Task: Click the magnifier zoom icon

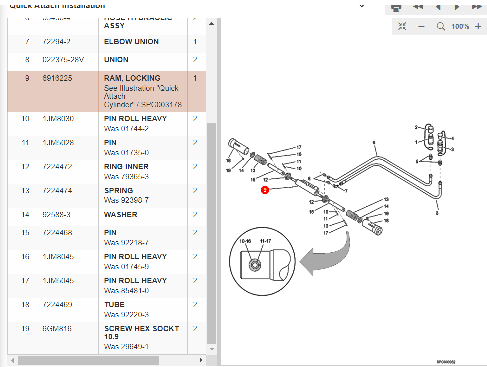Action: pos(441,26)
